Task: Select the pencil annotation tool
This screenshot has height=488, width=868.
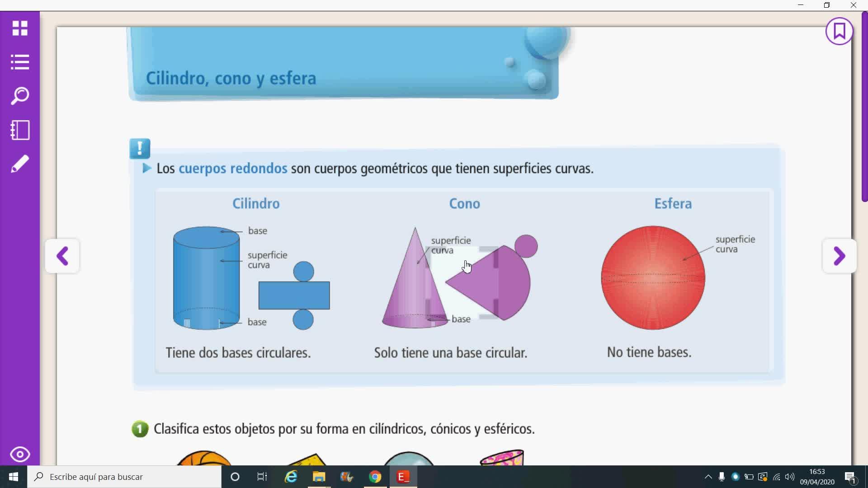Action: tap(20, 164)
